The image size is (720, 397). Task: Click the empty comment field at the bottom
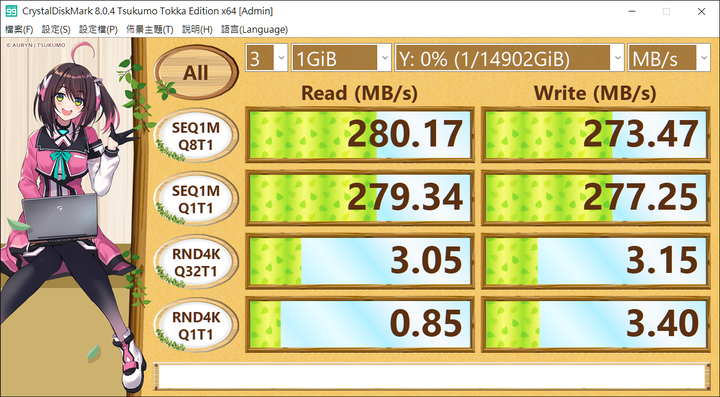pyautogui.click(x=432, y=376)
